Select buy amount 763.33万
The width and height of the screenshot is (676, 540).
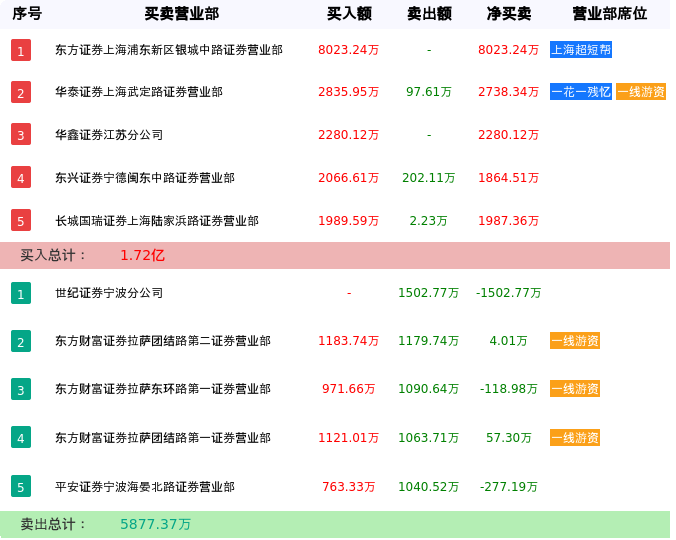click(349, 487)
